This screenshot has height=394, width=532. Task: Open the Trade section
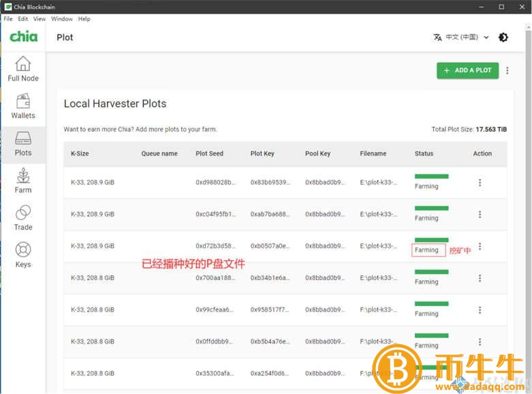[23, 217]
